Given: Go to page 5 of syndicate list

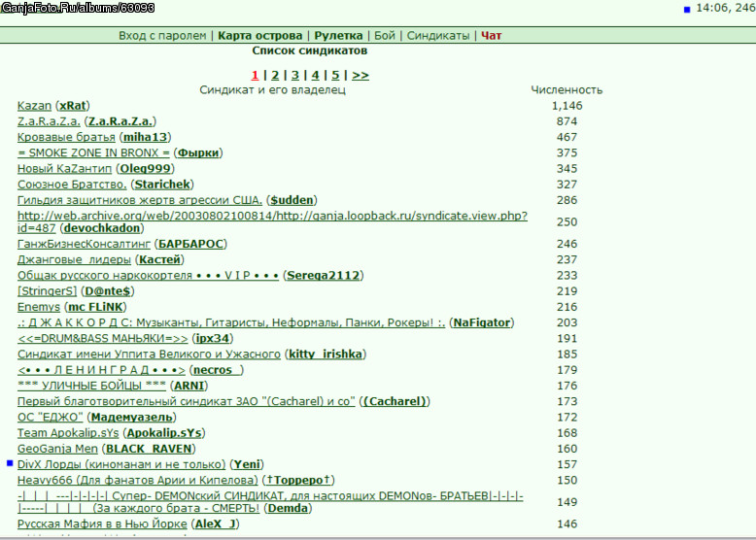Looking at the screenshot, I should [x=335, y=75].
